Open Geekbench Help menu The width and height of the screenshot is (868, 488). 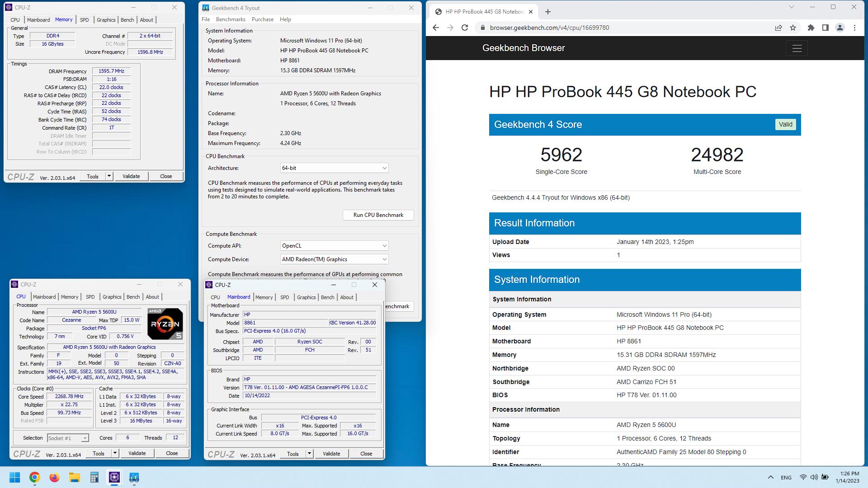[285, 19]
